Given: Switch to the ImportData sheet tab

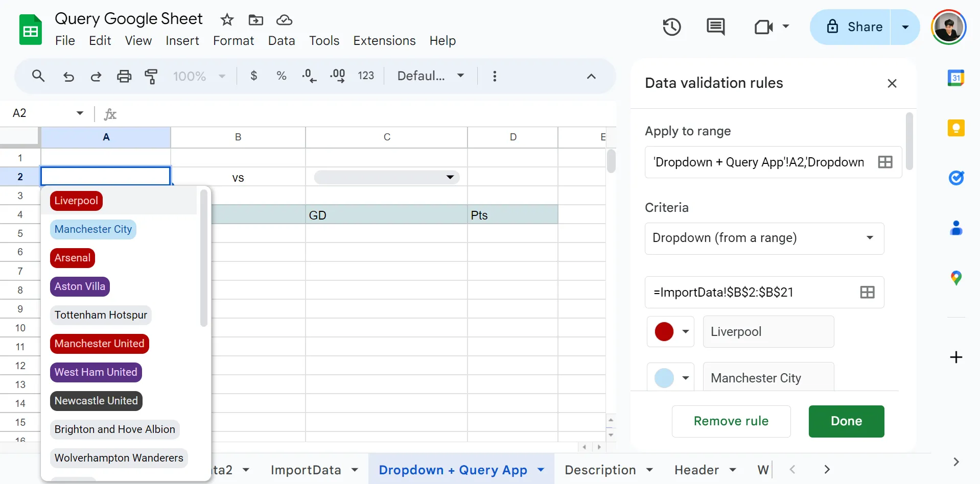Looking at the screenshot, I should [306, 470].
